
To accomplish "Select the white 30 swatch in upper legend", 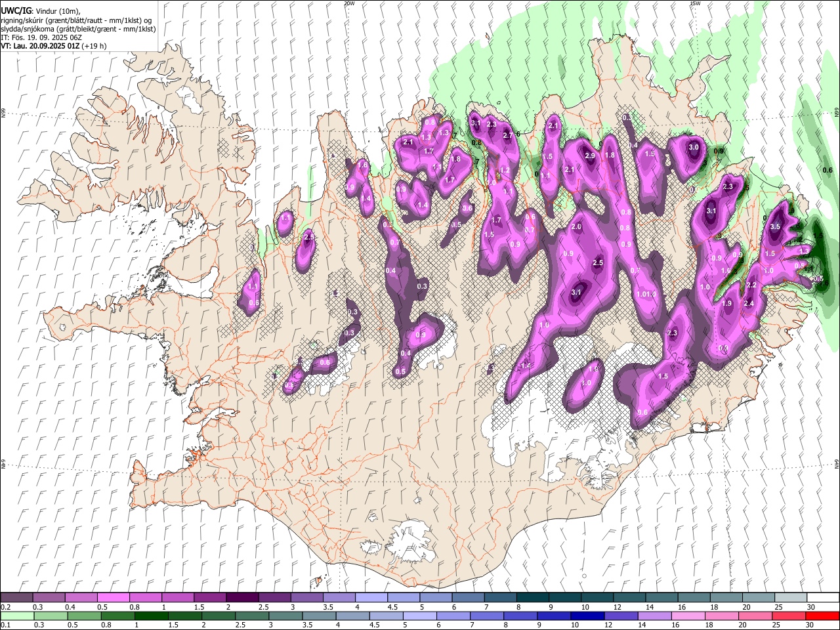I will point(823,597).
